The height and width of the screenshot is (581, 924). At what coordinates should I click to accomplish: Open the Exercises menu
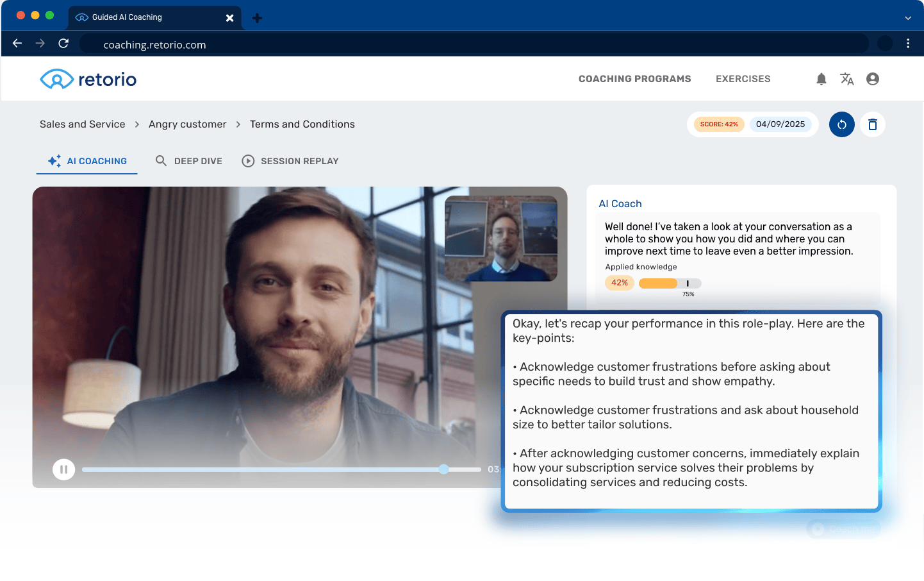[x=743, y=78]
